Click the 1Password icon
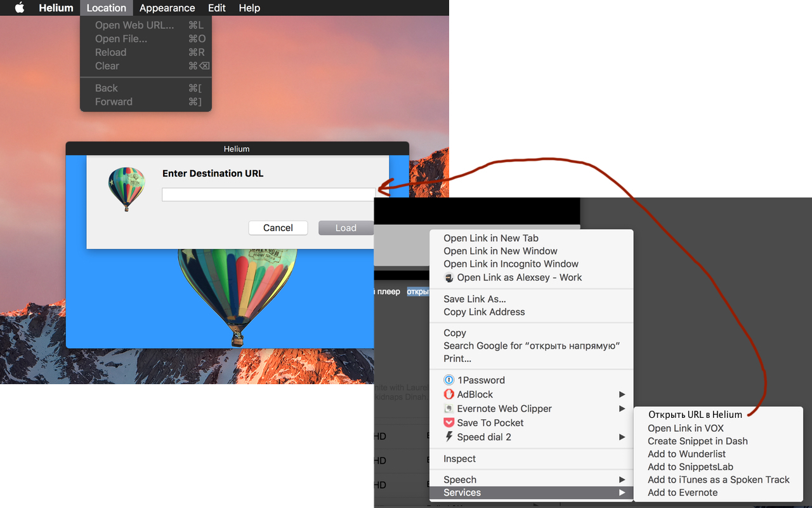This screenshot has width=812, height=508. click(x=449, y=380)
